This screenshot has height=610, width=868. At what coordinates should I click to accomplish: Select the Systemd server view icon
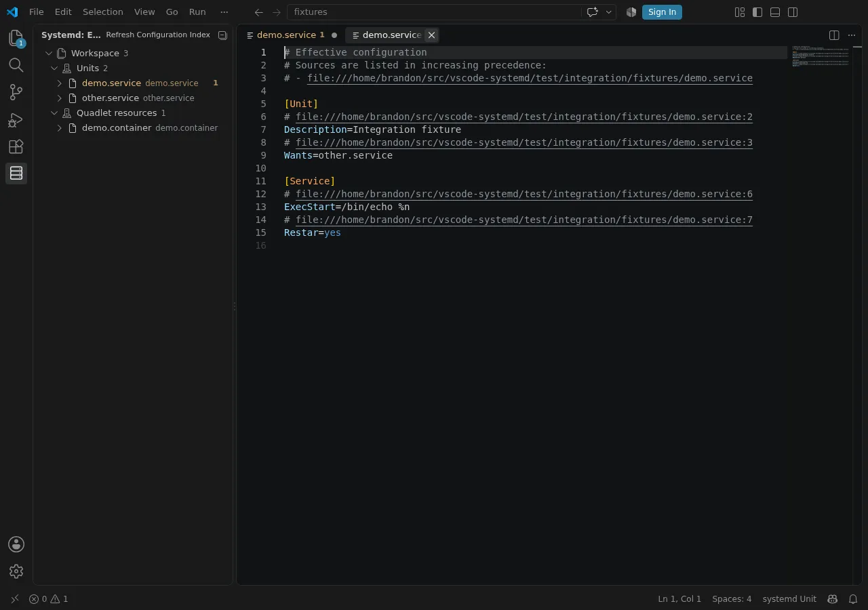(x=16, y=174)
